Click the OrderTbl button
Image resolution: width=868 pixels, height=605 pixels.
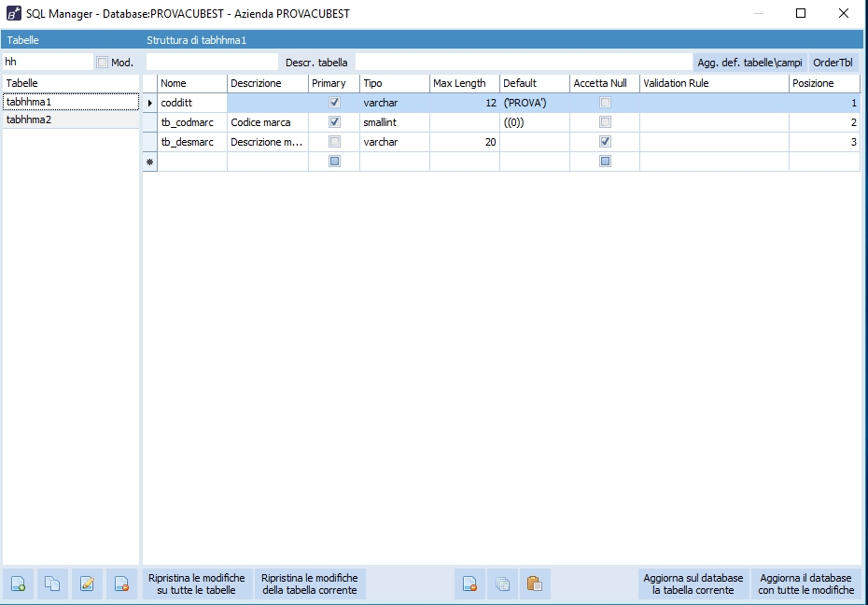click(x=833, y=63)
